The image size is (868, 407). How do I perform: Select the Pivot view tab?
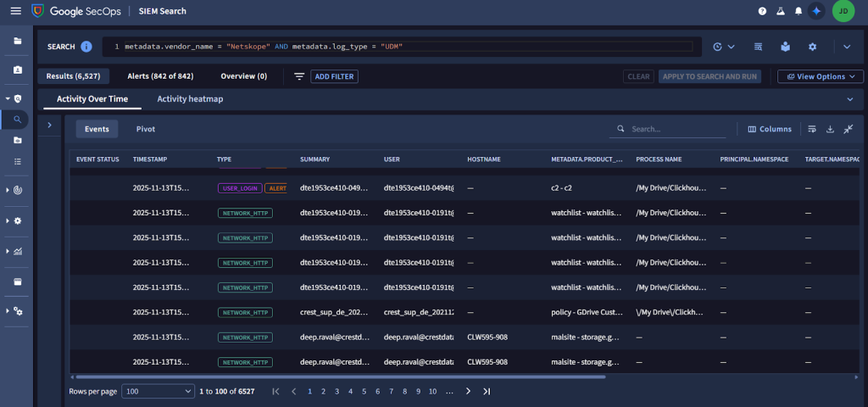[146, 129]
